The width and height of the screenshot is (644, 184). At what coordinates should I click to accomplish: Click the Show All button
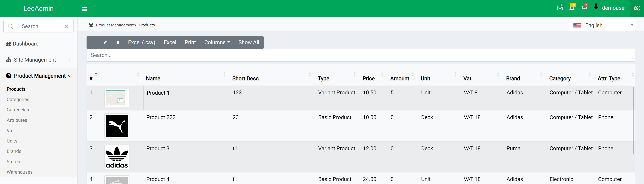(249, 42)
